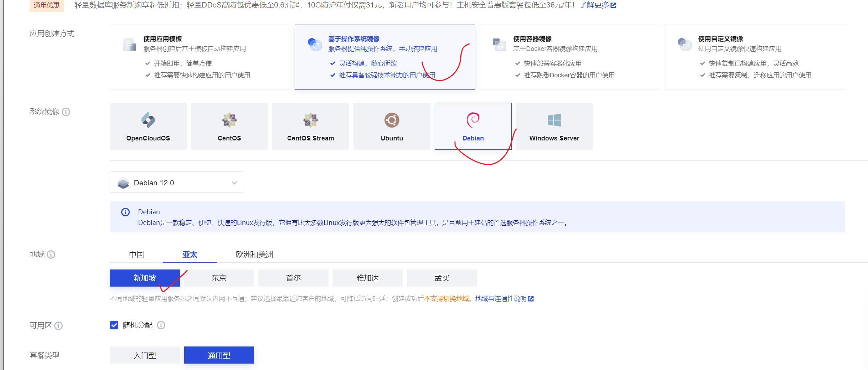Click the info icon next to 随机分配
The height and width of the screenshot is (370, 868).
161,325
